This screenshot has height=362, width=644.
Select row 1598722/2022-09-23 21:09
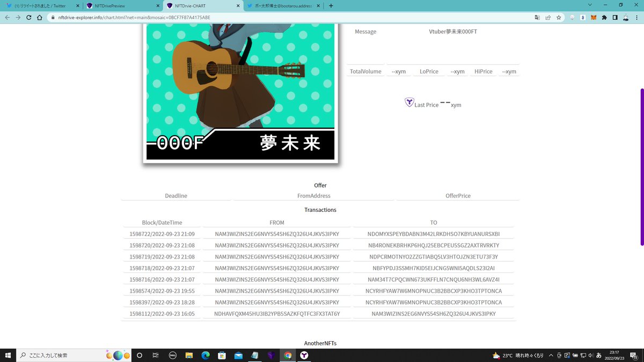319,234
